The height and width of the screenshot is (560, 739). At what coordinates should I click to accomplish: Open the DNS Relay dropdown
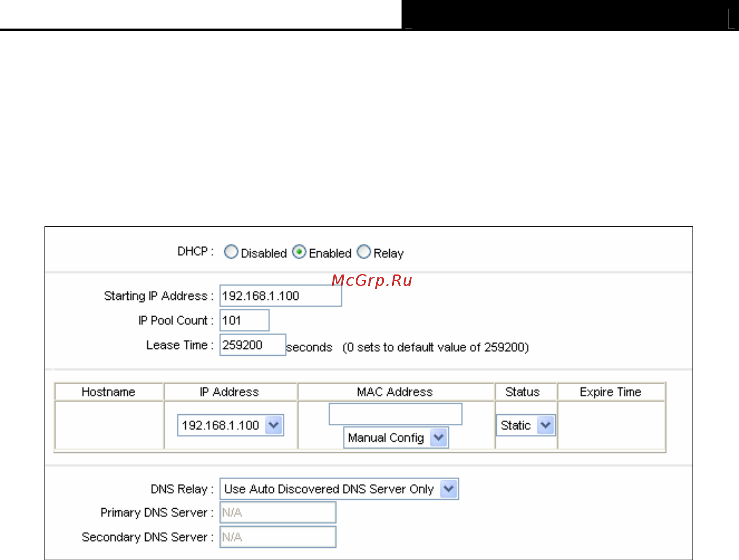point(339,489)
